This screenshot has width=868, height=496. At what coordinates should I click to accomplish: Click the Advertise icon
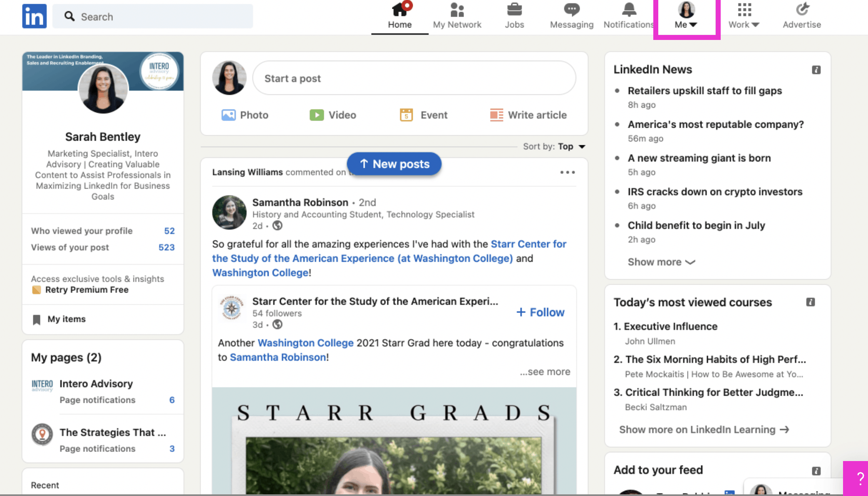[802, 9]
